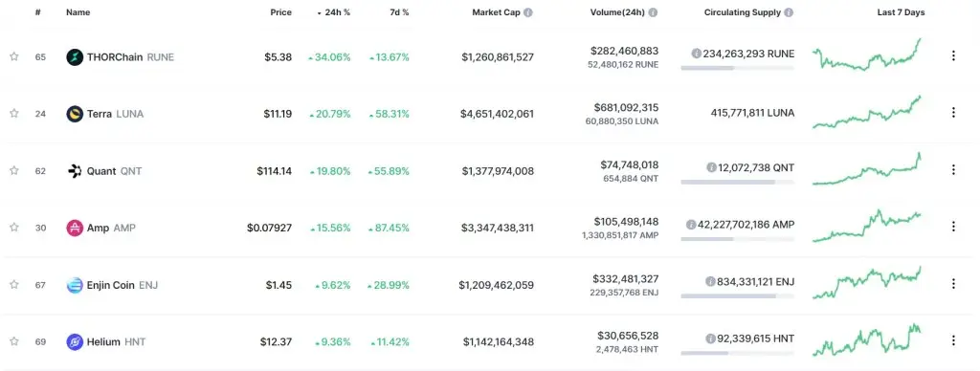This screenshot has width=980, height=371.
Task: Open the three-dot menu for THORChain
Action: (x=953, y=56)
